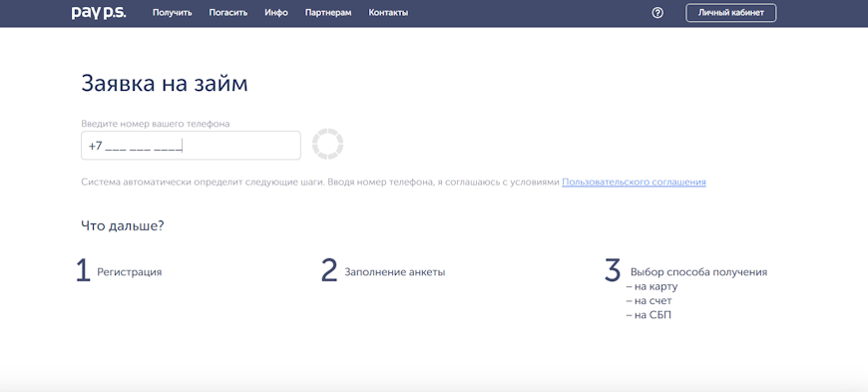
Task: Open the Погасить menu item
Action: 228,13
